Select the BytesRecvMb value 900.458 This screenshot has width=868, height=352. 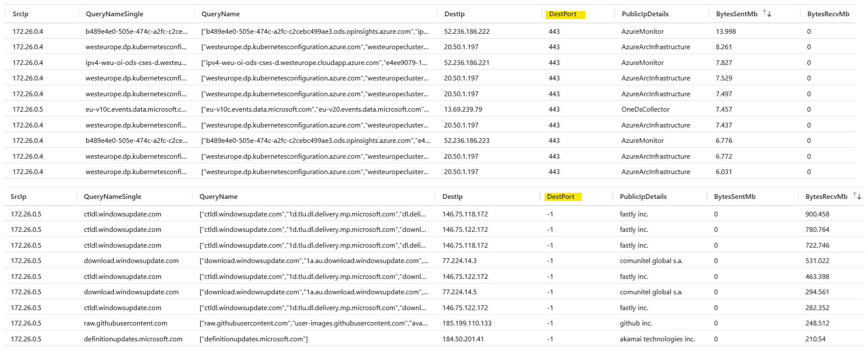tap(817, 214)
